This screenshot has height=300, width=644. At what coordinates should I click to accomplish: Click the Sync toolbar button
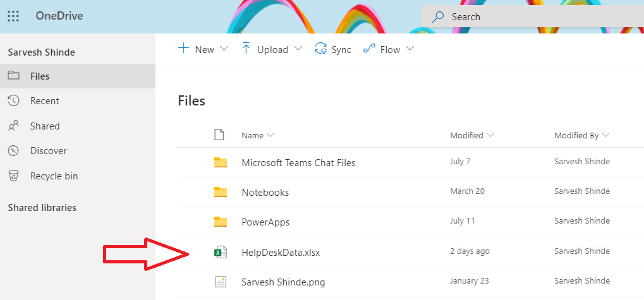[333, 49]
